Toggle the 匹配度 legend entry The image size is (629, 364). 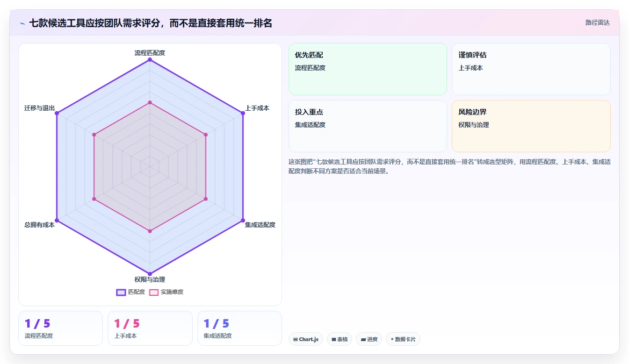(x=130, y=292)
